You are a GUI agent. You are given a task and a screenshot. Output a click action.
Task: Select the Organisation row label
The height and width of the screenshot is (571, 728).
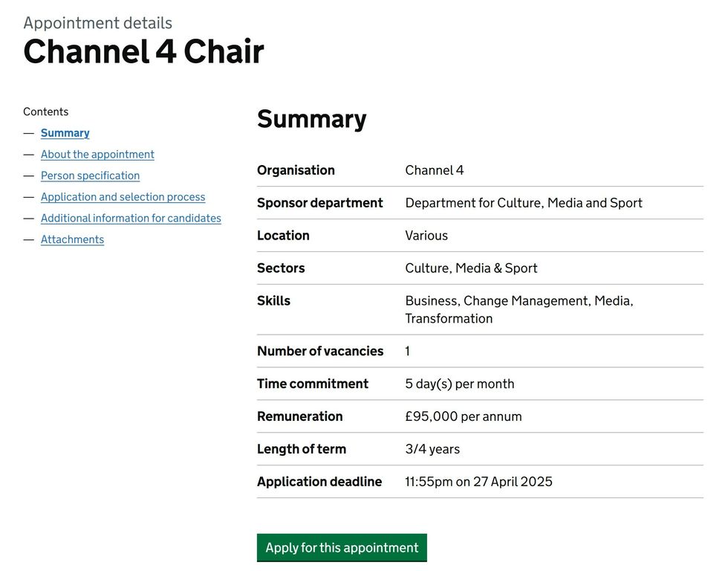pyautogui.click(x=296, y=170)
